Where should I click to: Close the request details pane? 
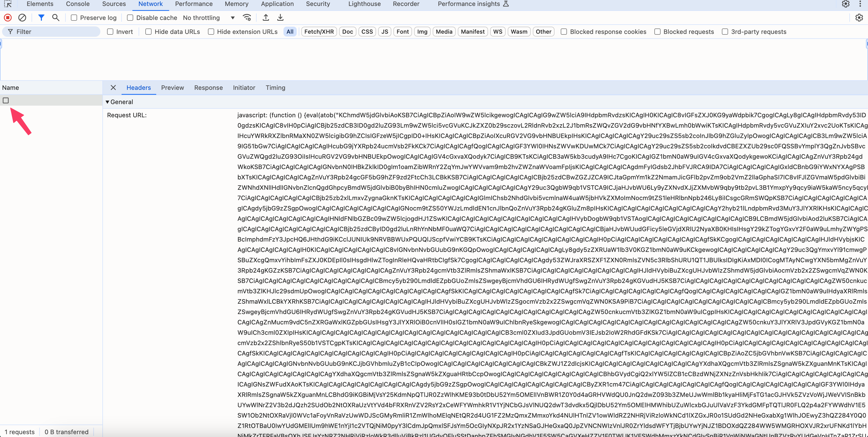(113, 88)
